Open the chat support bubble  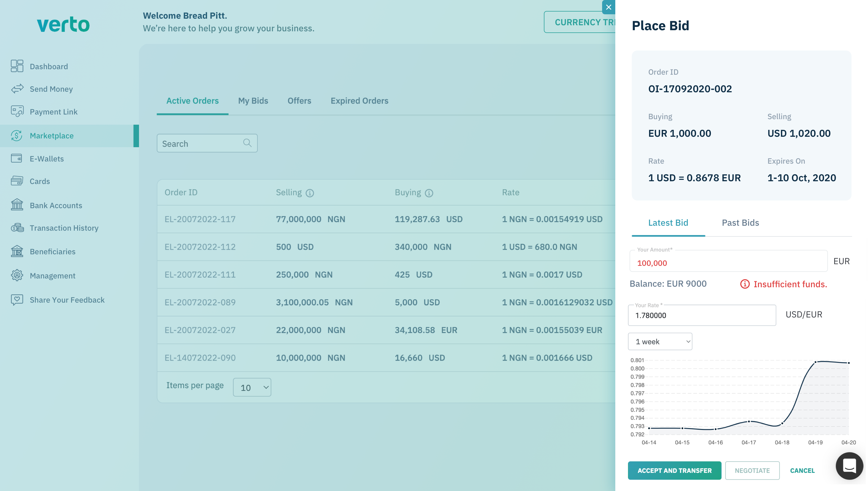tap(849, 466)
